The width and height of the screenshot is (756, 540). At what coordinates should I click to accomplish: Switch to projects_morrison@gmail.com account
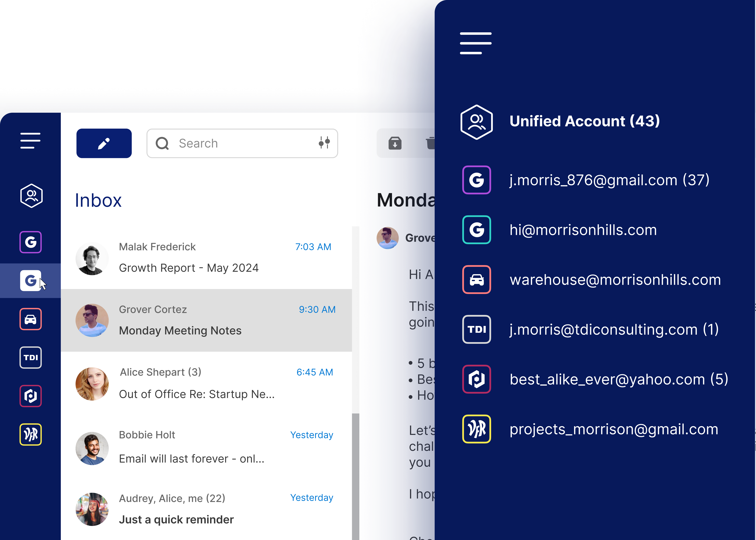614,429
